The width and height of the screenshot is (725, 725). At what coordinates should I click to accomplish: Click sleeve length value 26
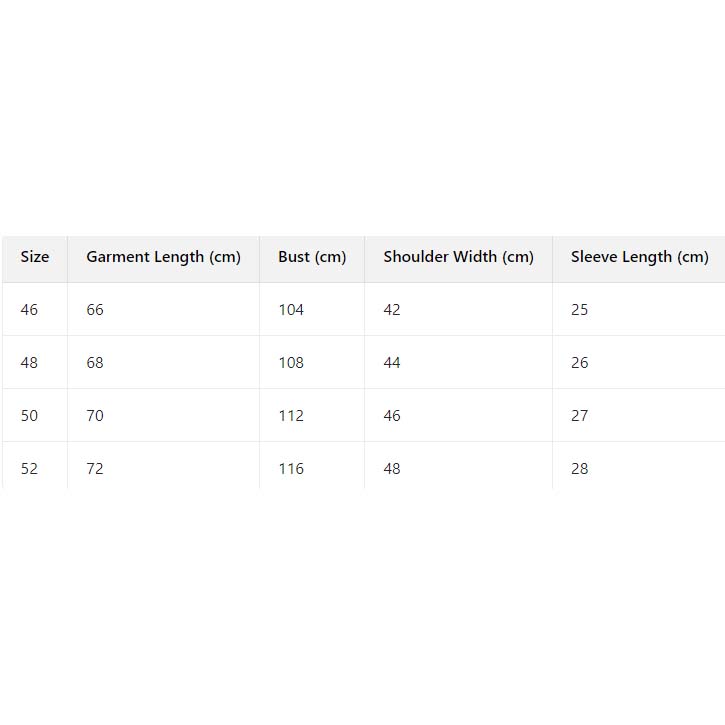[x=580, y=363]
